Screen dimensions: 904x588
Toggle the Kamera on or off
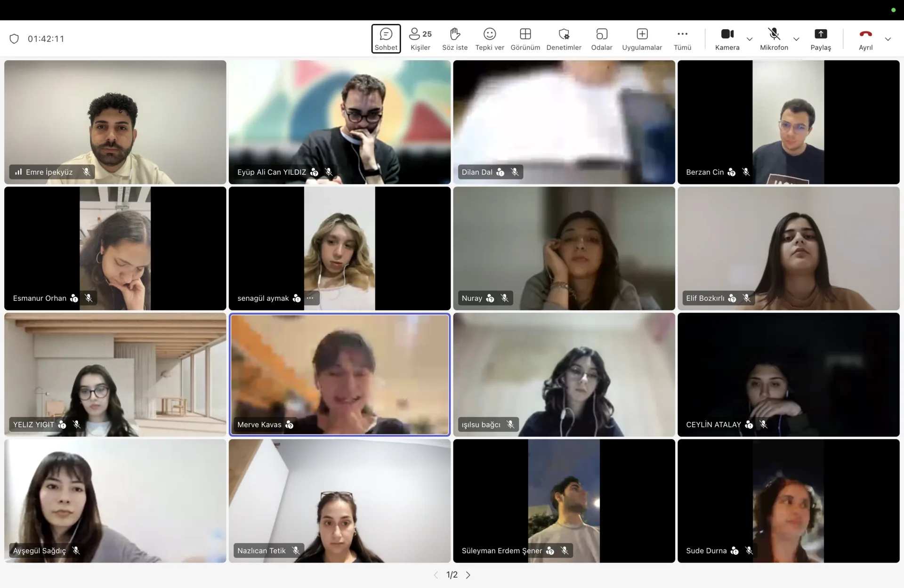click(727, 39)
